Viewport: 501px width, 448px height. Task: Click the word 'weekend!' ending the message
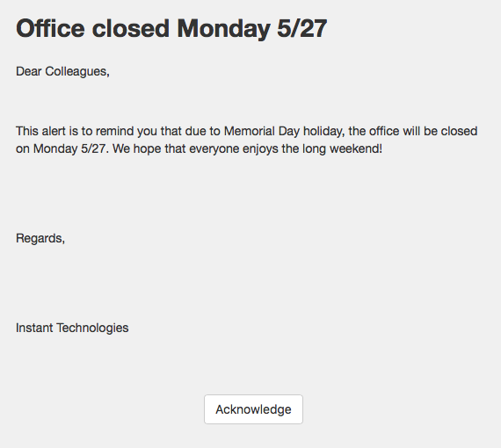356,148
